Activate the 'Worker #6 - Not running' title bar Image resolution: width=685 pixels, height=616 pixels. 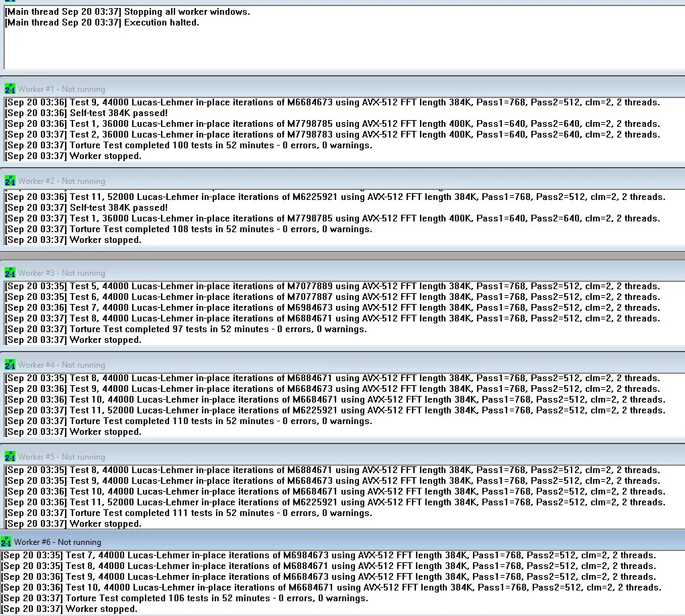pos(342,542)
